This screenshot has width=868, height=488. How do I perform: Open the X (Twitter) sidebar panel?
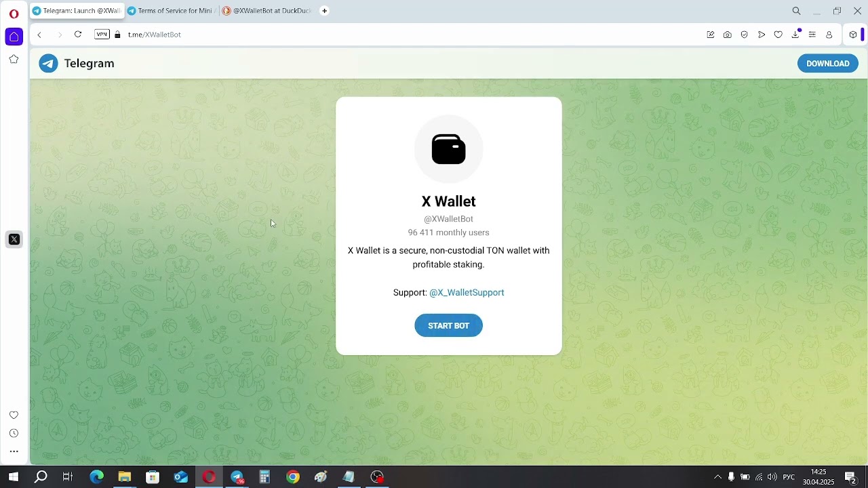[14, 239]
